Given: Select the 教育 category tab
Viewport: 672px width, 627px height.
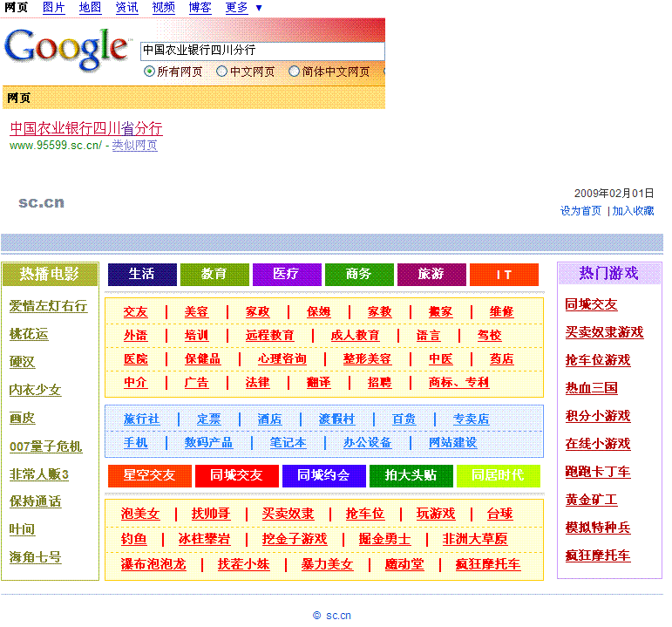Looking at the screenshot, I should (214, 275).
